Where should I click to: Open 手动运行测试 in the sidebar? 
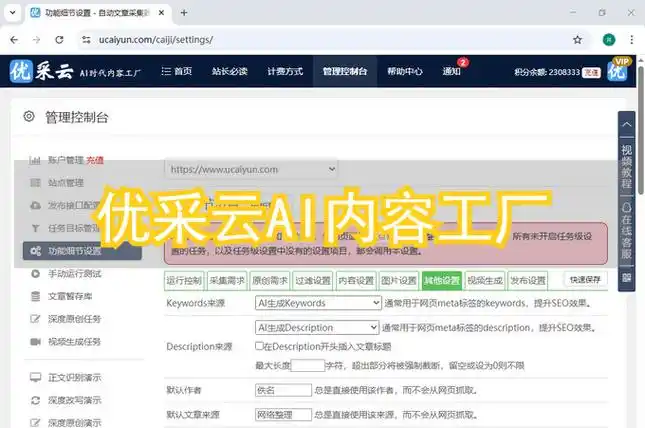74,273
